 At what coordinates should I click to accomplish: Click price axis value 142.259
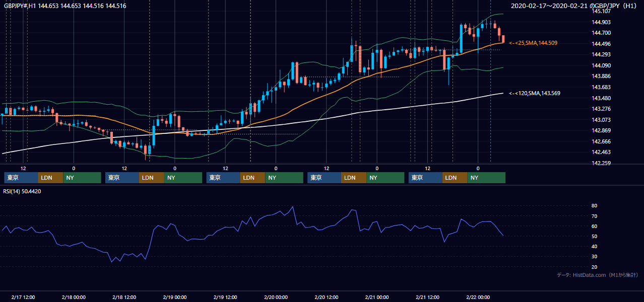coord(602,163)
